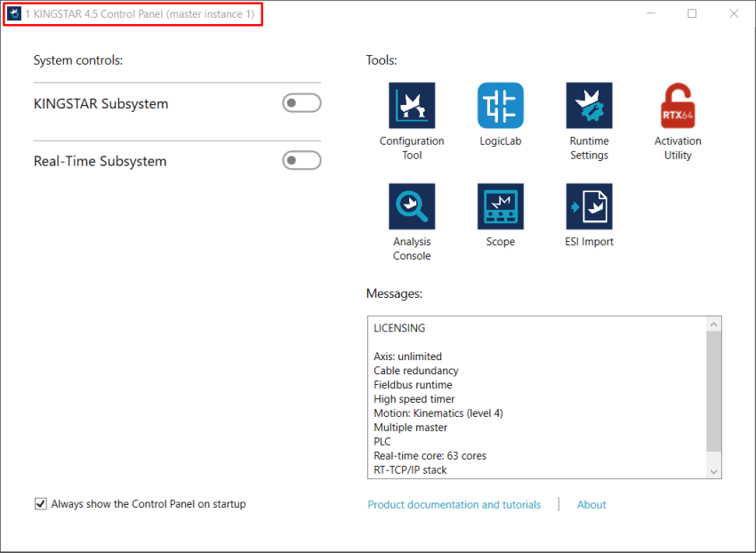
Task: Click the 'Messages:' heading
Action: click(394, 293)
